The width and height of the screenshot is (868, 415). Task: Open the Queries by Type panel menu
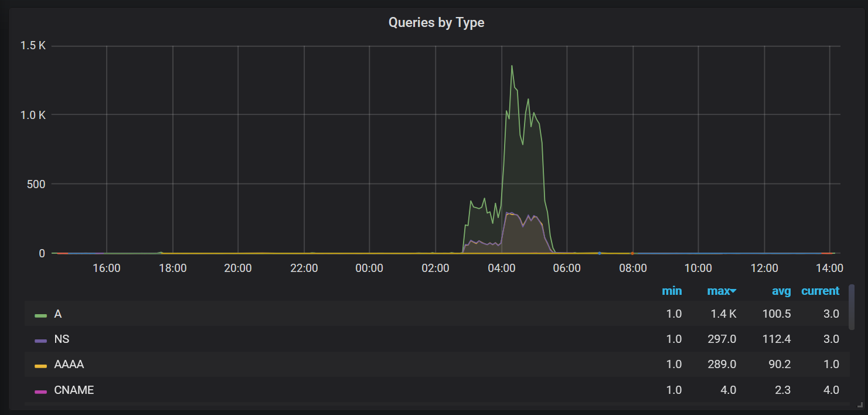pos(436,23)
